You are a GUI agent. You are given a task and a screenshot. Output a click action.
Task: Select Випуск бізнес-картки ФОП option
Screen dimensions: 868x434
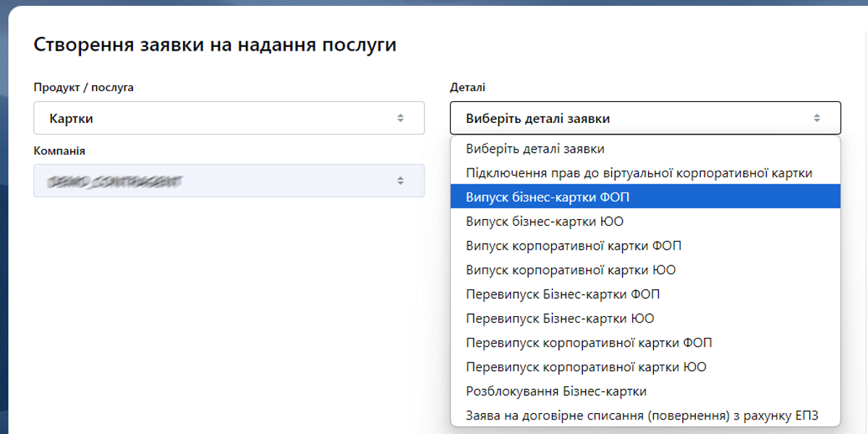tap(645, 197)
